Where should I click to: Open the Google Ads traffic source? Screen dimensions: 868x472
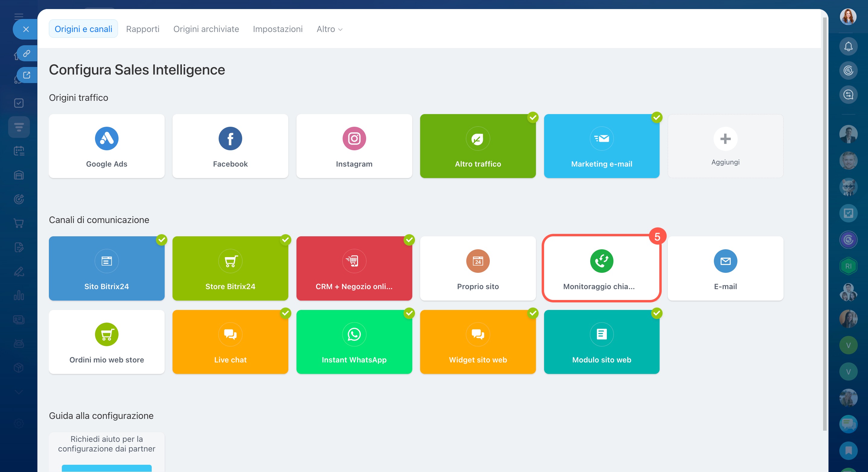tap(106, 146)
